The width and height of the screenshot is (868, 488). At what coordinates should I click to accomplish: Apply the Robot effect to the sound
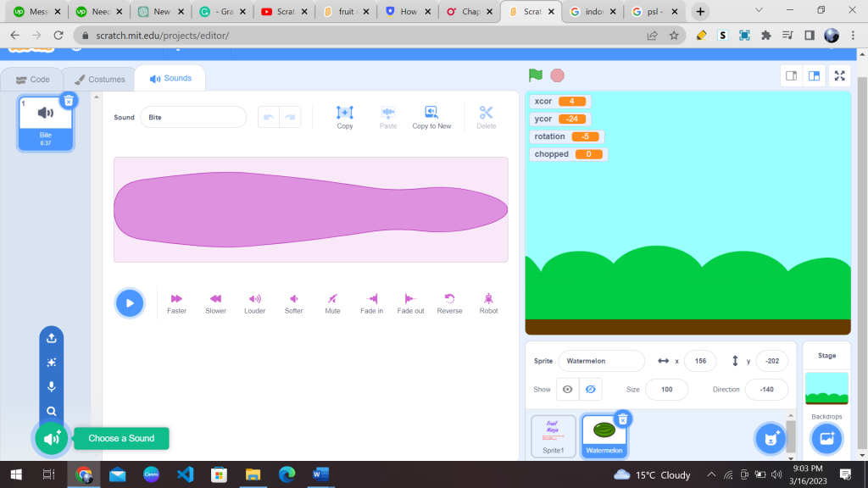pyautogui.click(x=488, y=298)
